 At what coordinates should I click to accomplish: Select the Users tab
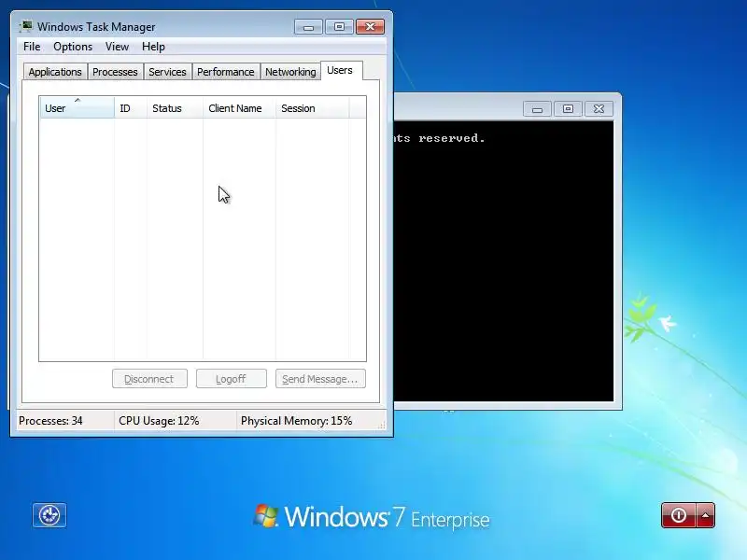[340, 71]
